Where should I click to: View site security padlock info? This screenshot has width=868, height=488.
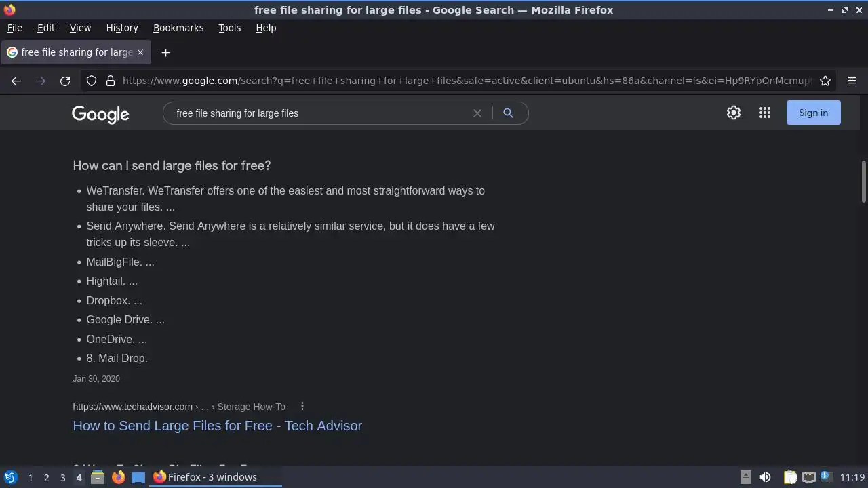[x=111, y=81]
